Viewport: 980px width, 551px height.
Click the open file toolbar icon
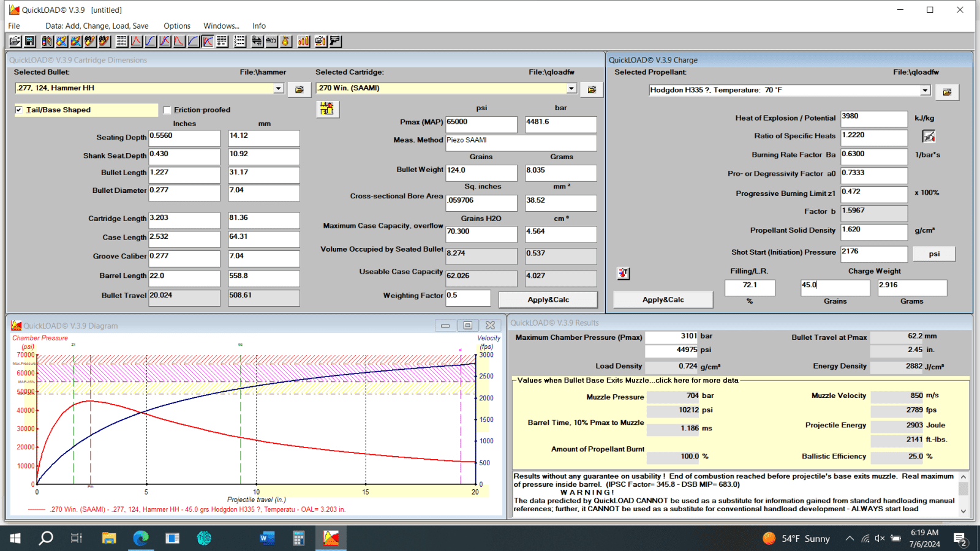coord(15,41)
